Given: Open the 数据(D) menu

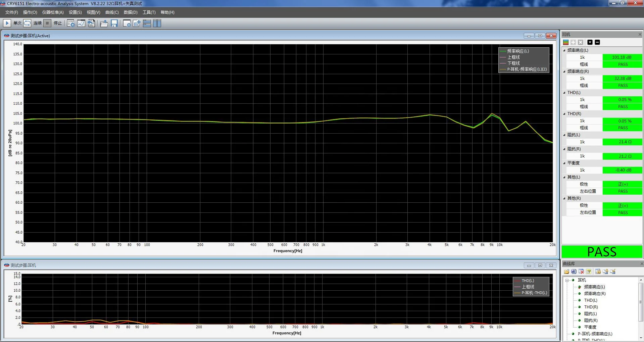Looking at the screenshot, I should point(131,12).
